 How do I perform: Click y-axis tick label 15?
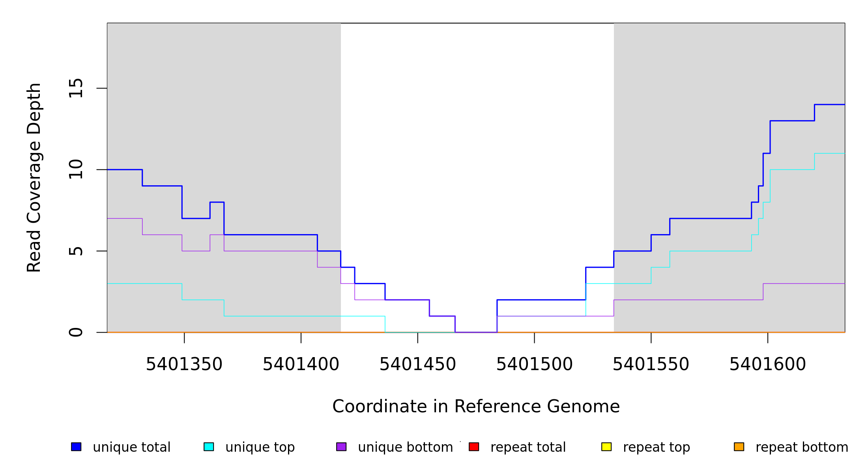click(x=76, y=88)
